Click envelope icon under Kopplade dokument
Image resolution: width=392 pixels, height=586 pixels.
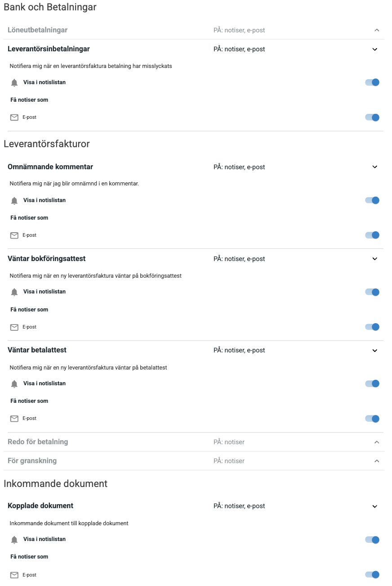(14, 575)
